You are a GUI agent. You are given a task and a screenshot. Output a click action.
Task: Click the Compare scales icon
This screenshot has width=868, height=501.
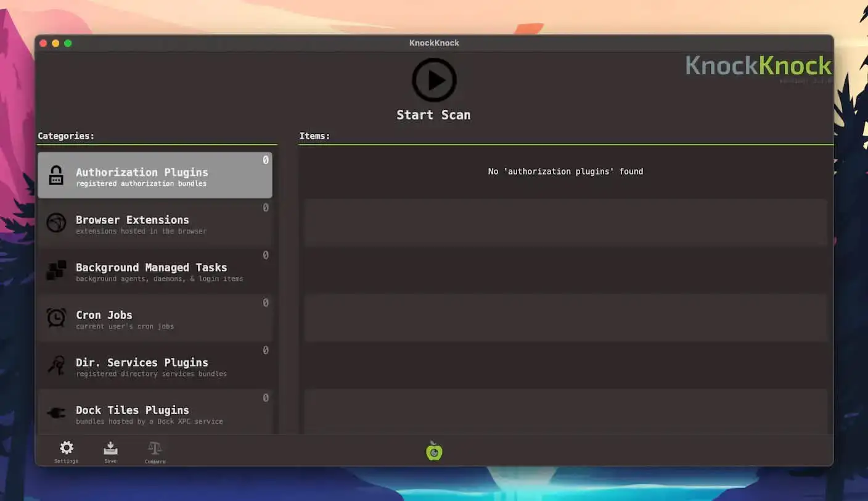point(155,448)
